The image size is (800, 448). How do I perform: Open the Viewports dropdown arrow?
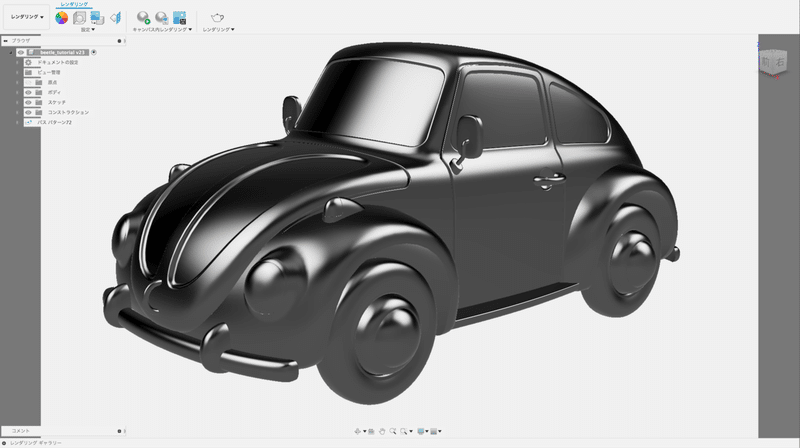440,432
